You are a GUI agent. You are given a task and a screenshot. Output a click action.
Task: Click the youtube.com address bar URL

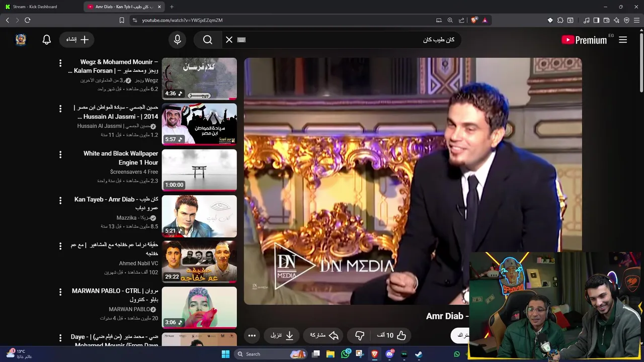pos(182,20)
